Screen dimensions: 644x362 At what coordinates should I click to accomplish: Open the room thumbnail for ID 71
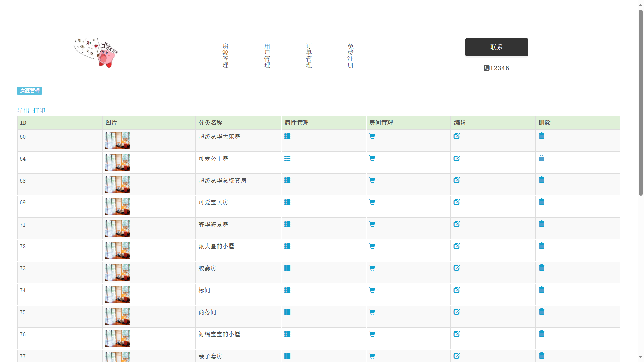tap(117, 229)
